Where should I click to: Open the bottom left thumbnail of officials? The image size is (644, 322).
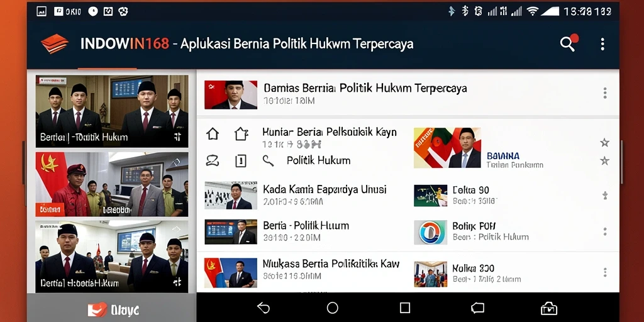pos(112,257)
